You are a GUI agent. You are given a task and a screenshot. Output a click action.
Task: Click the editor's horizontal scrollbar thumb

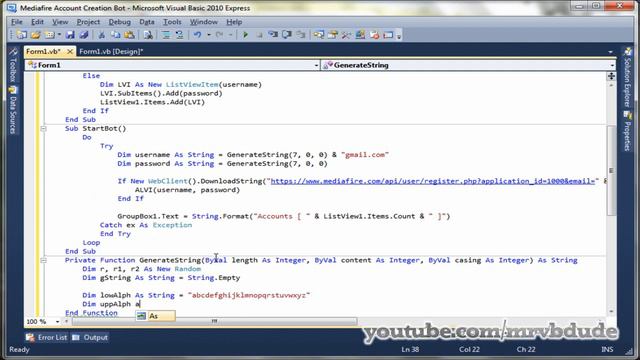pyautogui.click(x=215, y=322)
